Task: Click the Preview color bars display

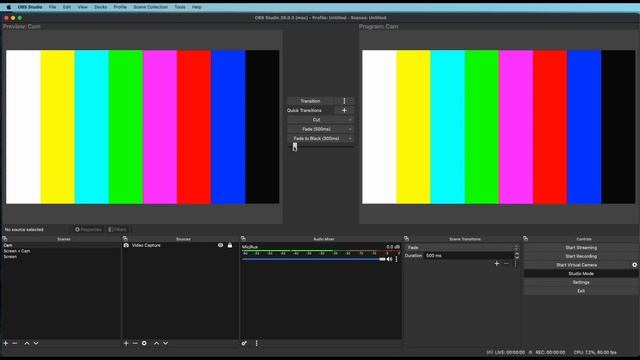Action: (x=143, y=127)
